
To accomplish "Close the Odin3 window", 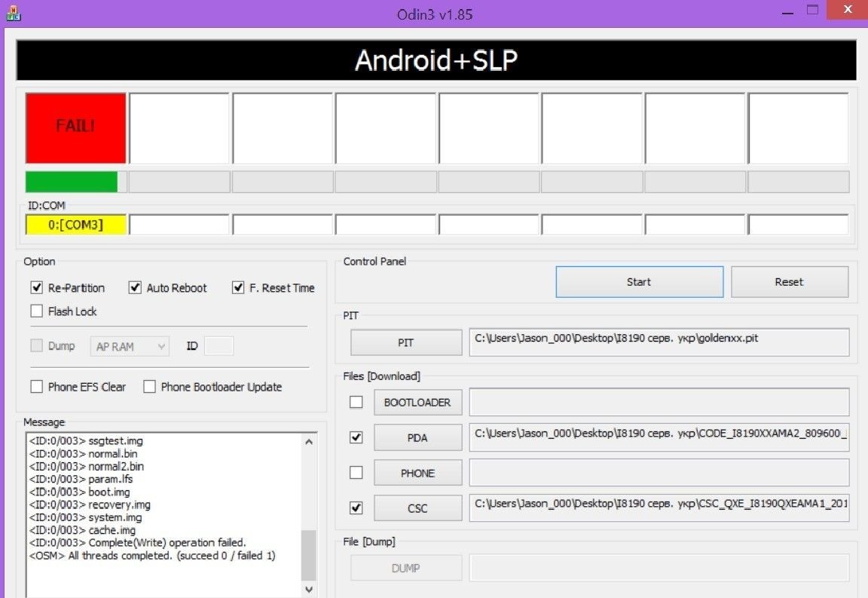I will click(848, 9).
